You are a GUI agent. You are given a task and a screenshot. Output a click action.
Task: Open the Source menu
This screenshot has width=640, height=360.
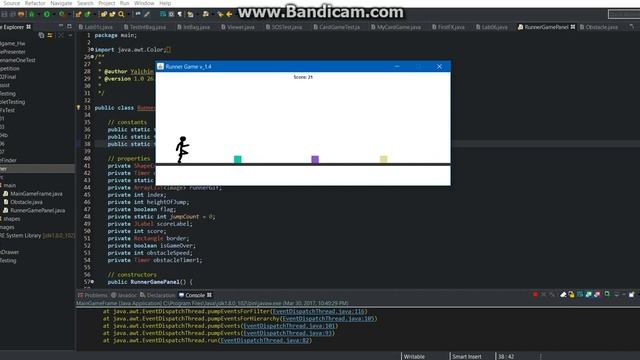(11, 3)
